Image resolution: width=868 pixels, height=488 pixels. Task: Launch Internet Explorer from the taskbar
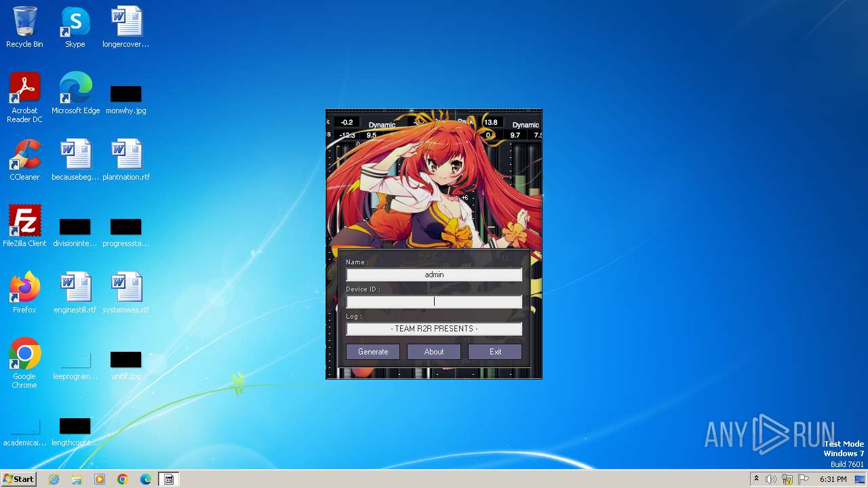tap(54, 479)
